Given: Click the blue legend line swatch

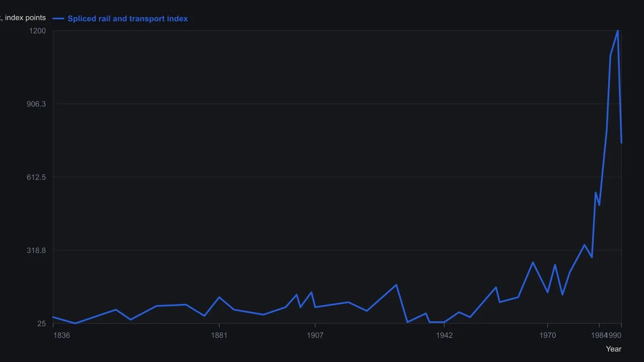Looking at the screenshot, I should [58, 19].
